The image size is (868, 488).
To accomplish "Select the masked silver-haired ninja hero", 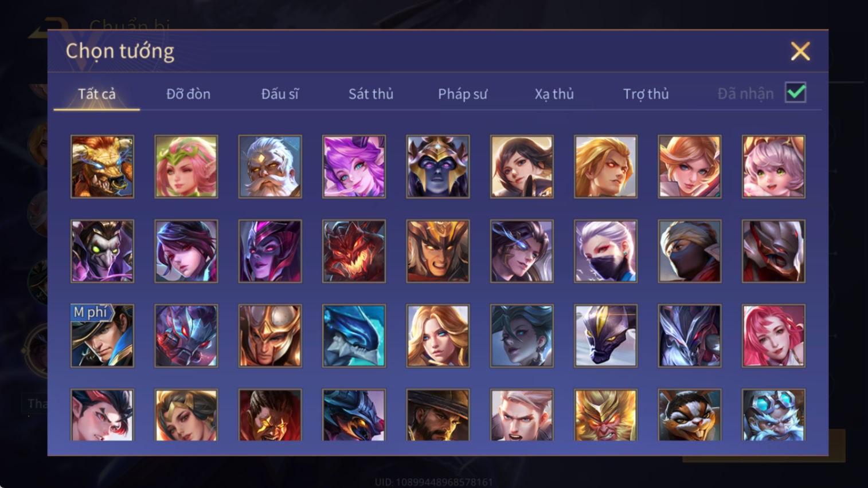I will [605, 251].
